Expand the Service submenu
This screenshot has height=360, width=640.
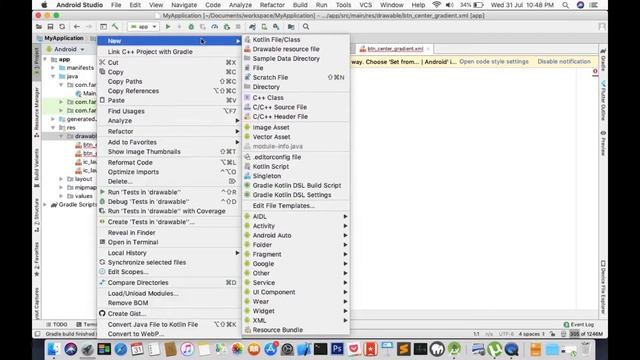[x=296, y=282]
